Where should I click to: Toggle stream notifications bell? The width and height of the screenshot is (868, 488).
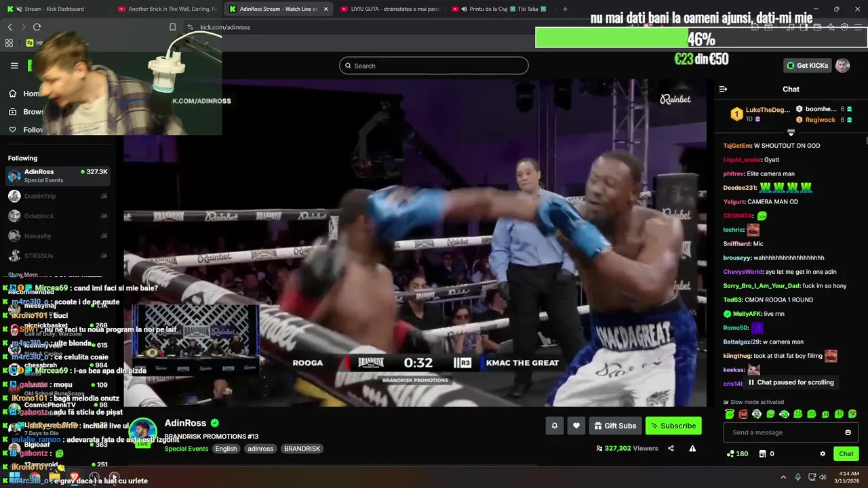coord(555,426)
